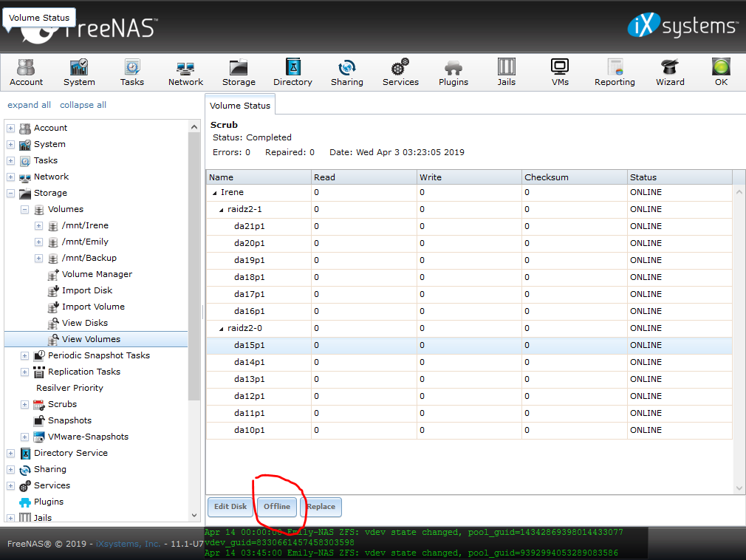Click the Replace button
This screenshot has height=560, width=746.
pos(321,507)
